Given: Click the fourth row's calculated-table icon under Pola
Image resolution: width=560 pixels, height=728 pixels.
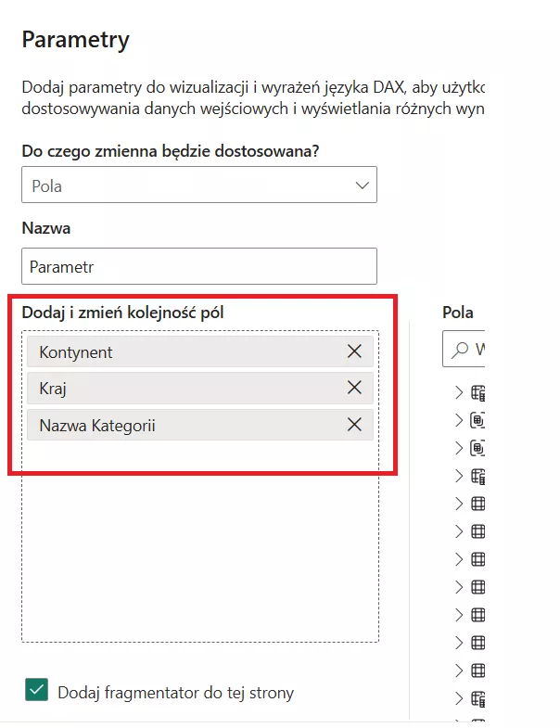Looking at the screenshot, I should point(478,476).
